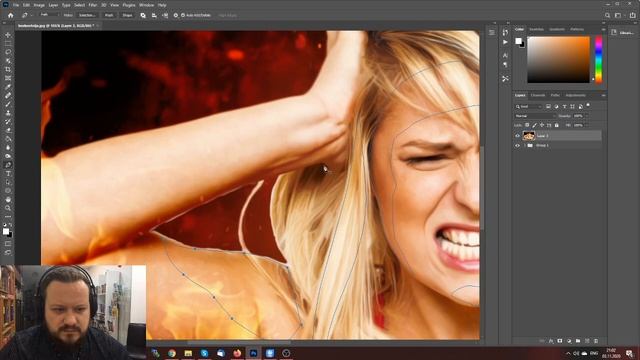This screenshot has height=360, width=640.
Task: Open the Color panel flyout menu
Action: tap(603, 29)
